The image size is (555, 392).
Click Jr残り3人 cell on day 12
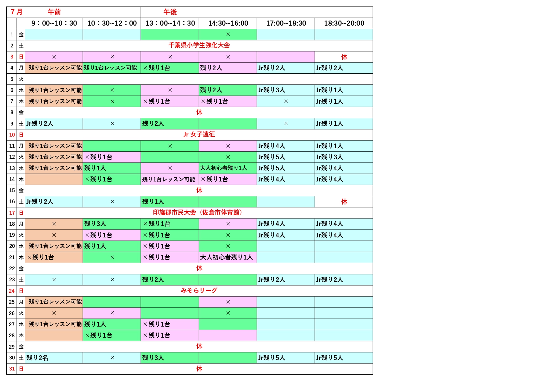pos(344,157)
